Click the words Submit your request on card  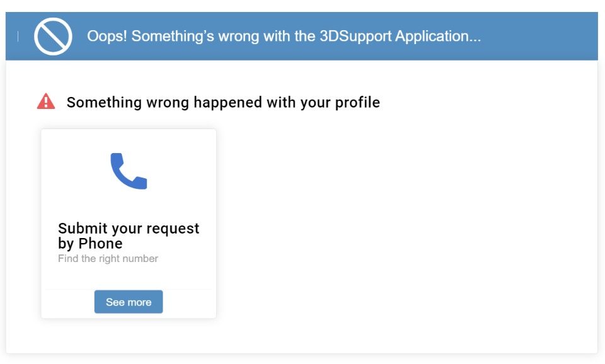click(x=129, y=229)
